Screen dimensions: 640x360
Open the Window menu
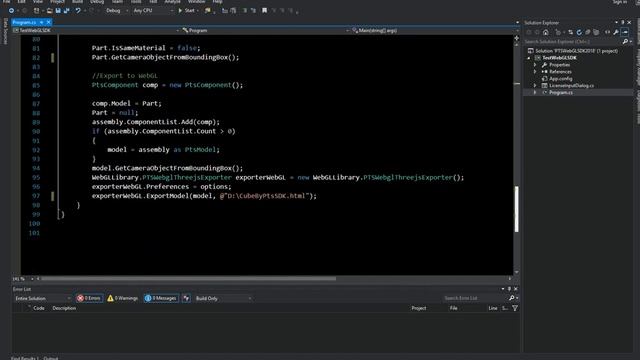pyautogui.click(x=196, y=2)
